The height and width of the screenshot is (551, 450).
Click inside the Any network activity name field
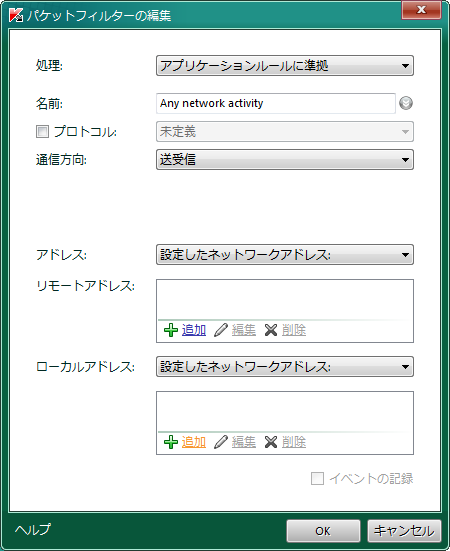click(276, 103)
